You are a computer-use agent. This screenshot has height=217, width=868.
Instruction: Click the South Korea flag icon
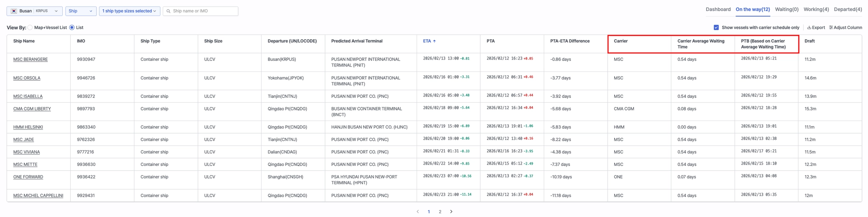pyautogui.click(x=14, y=11)
